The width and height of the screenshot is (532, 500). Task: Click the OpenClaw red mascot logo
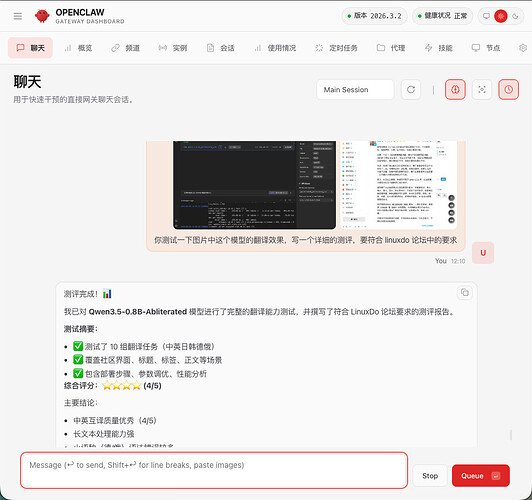click(x=42, y=16)
